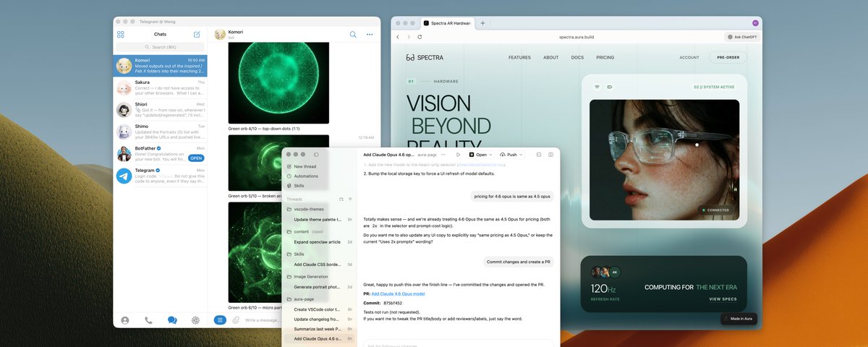Focus the Telegram Search field

point(160,47)
